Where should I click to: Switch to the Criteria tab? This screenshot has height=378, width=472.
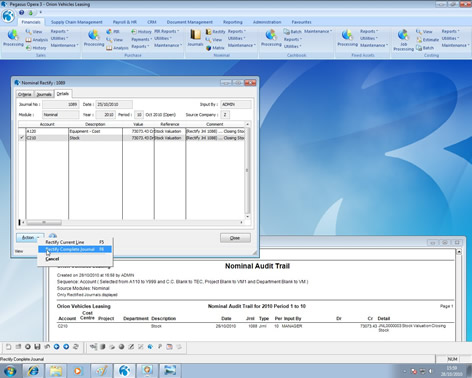[24, 94]
